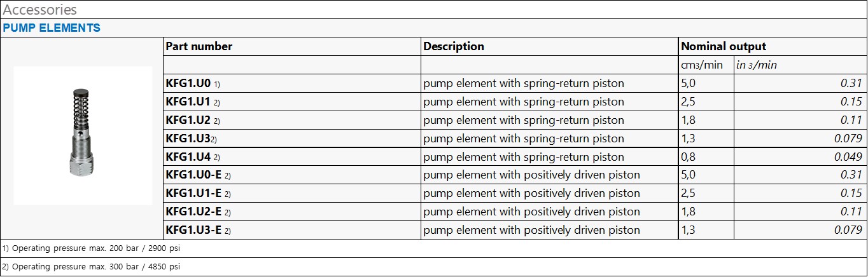Pick the KFG1.U2-E part number
The height and width of the screenshot is (277, 868).
point(193,212)
